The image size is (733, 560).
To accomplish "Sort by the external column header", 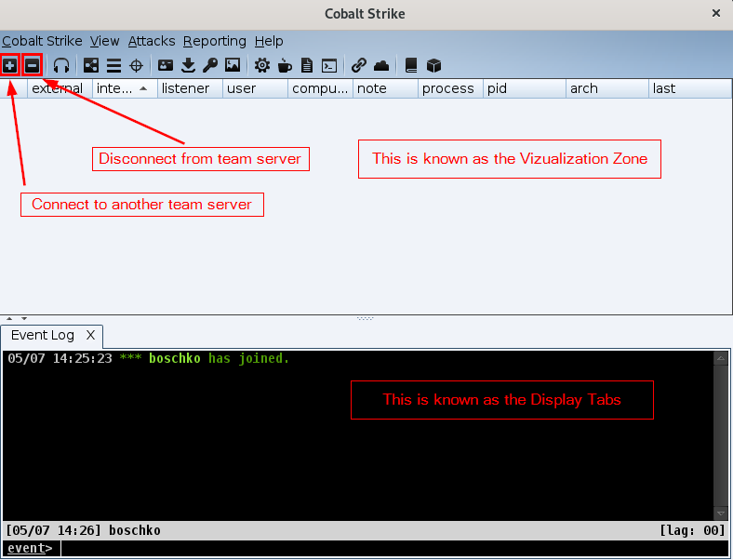I will click(60, 88).
